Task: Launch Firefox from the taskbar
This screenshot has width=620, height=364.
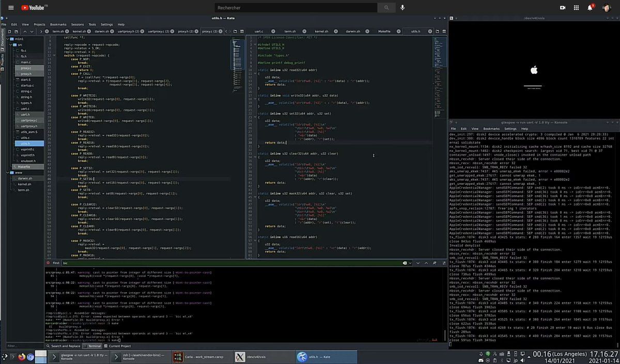Action: point(21,357)
